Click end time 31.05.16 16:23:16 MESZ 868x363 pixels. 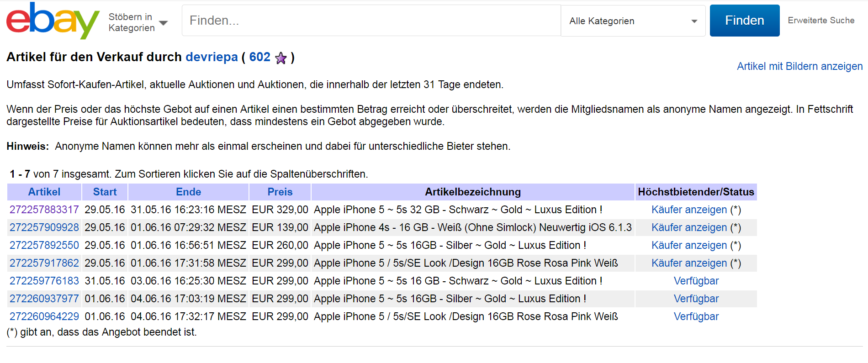(x=188, y=210)
